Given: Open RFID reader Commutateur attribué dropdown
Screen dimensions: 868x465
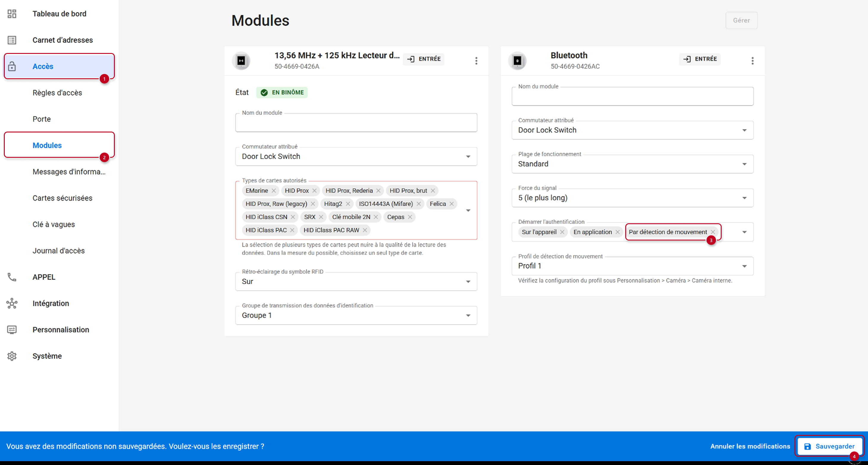Looking at the screenshot, I should click(356, 157).
